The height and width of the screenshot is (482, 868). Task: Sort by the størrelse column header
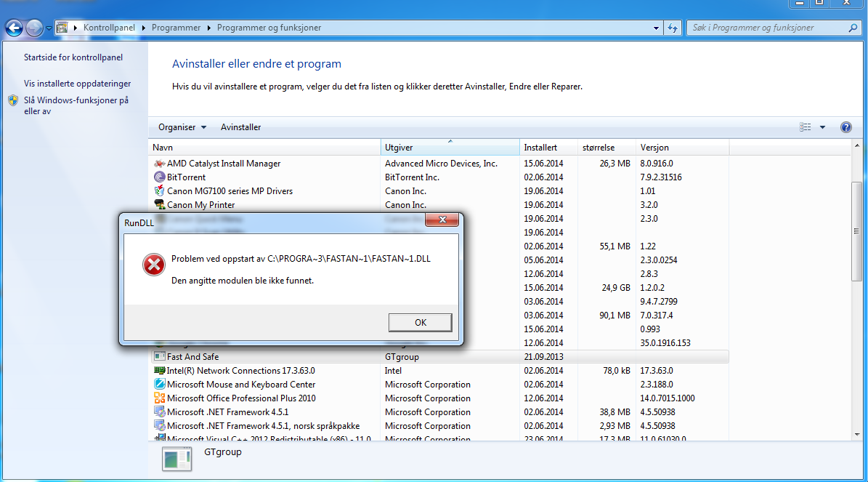point(607,148)
